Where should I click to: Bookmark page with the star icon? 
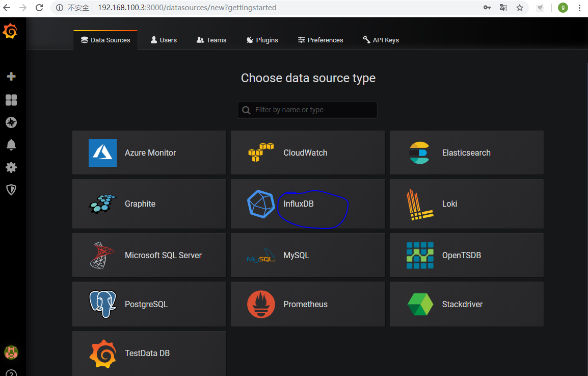coord(519,8)
